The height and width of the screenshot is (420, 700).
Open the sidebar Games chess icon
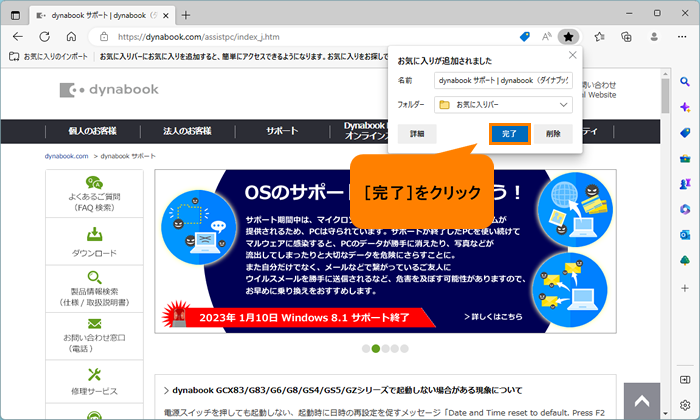685,184
